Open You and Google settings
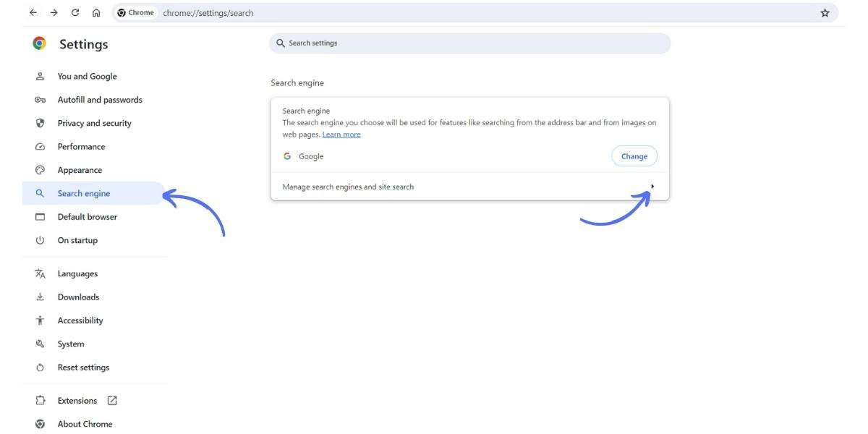The width and height of the screenshot is (868, 434). tap(88, 77)
